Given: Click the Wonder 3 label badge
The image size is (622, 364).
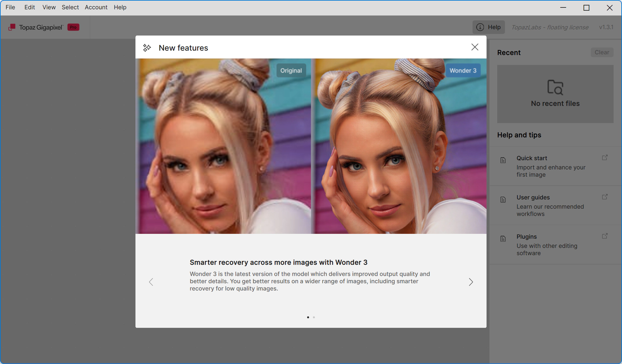Looking at the screenshot, I should 463,70.
